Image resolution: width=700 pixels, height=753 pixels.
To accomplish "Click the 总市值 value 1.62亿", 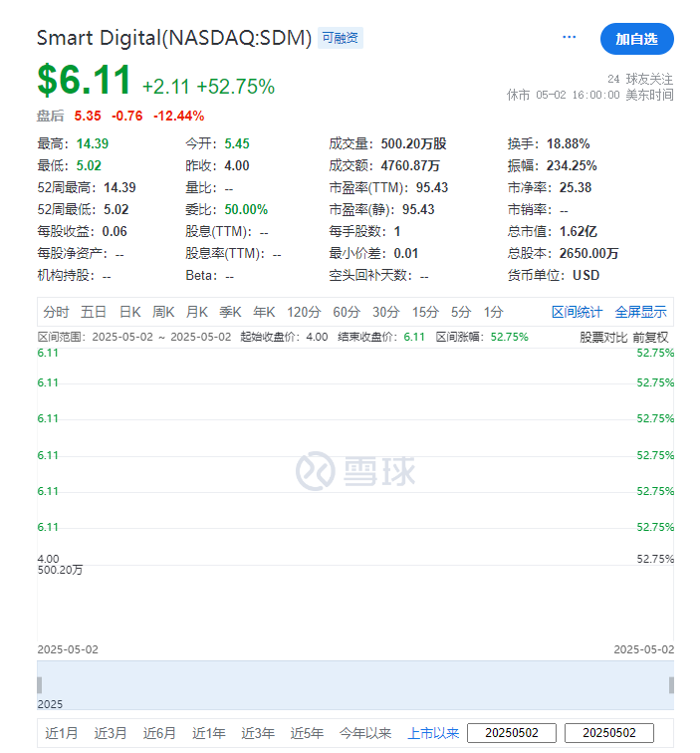I will point(579,231).
